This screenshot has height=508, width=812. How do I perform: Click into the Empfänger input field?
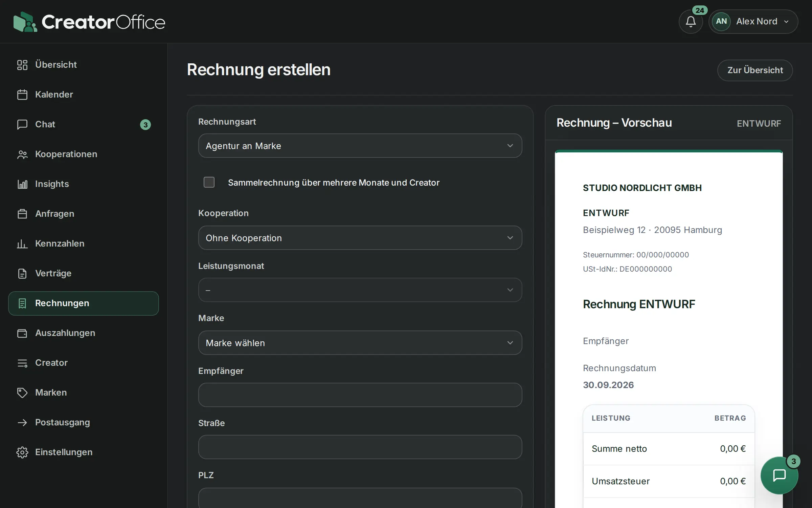click(360, 395)
